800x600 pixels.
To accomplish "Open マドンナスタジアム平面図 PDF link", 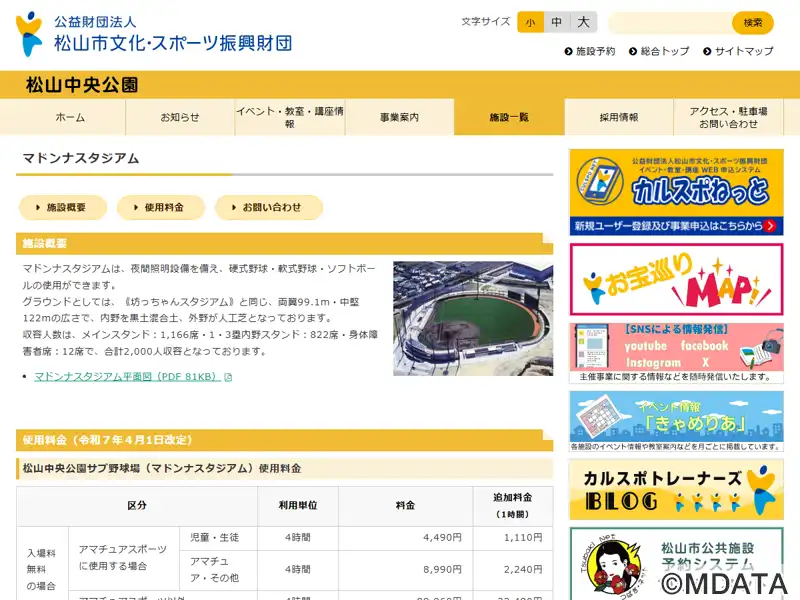I will 128,377.
